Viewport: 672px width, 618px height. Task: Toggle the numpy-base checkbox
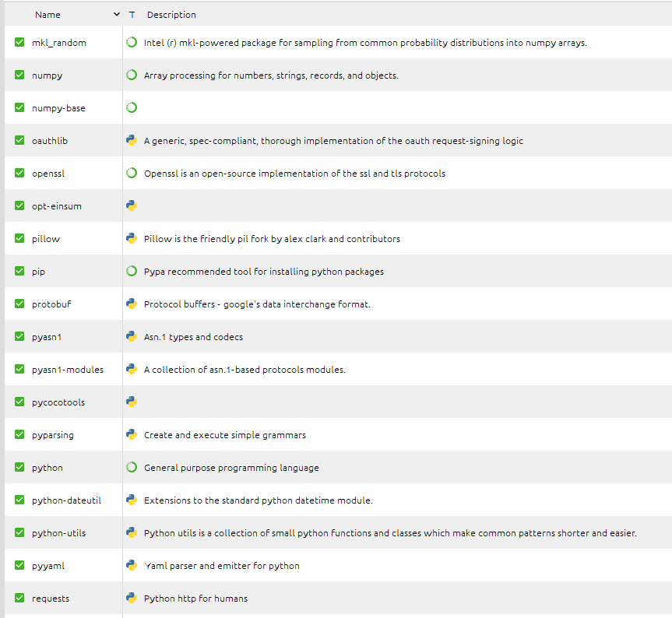click(x=19, y=107)
